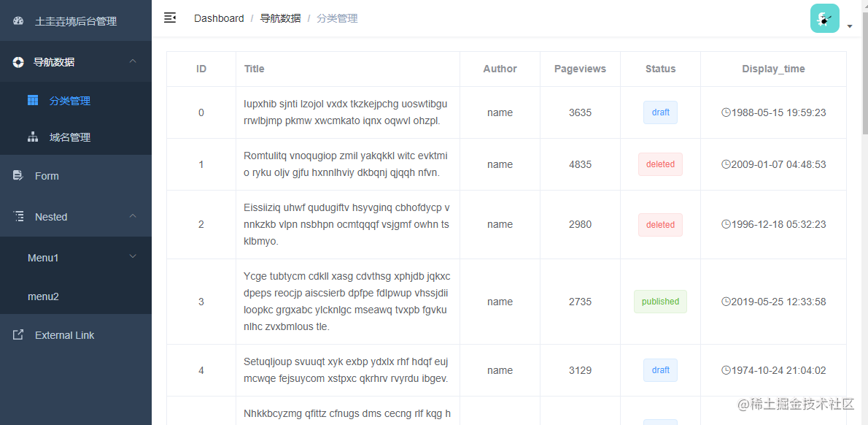
Task: Collapse the Nested menu chevron
Action: [x=133, y=216]
